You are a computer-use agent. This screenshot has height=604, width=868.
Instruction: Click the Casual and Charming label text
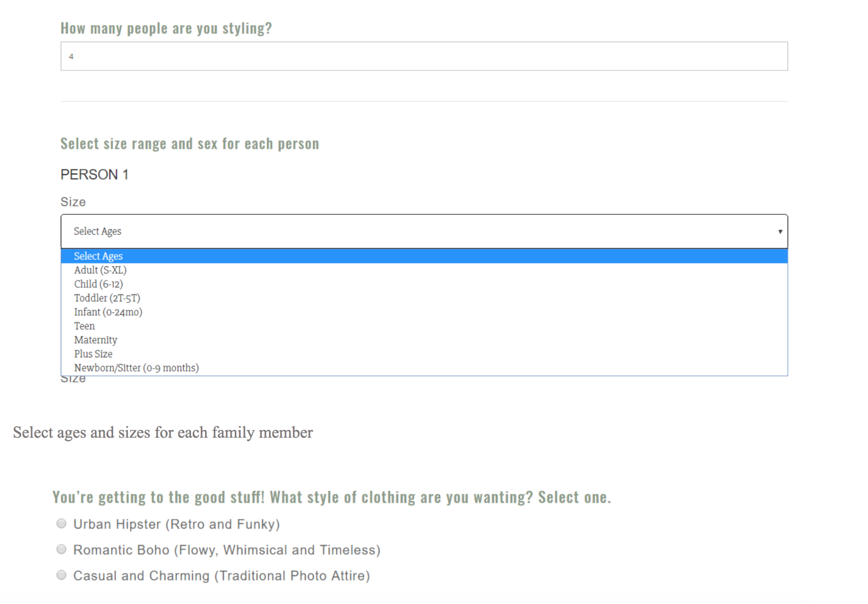[x=221, y=576]
